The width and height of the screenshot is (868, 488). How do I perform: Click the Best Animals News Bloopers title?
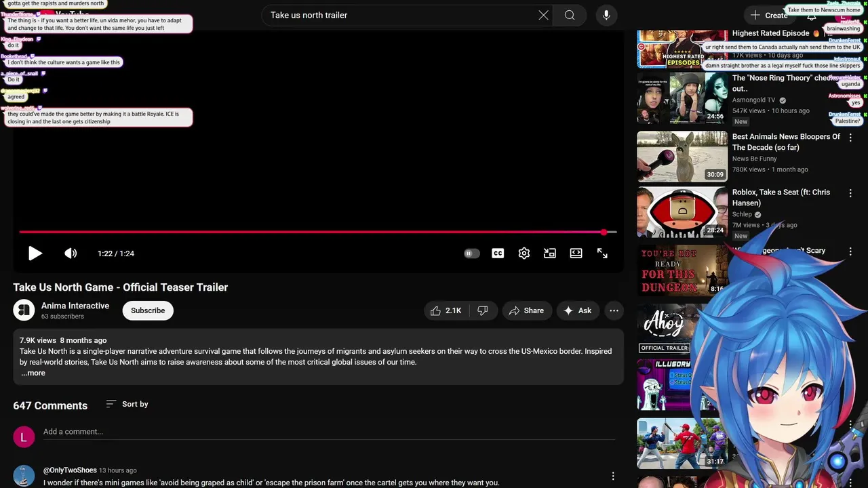click(x=786, y=142)
